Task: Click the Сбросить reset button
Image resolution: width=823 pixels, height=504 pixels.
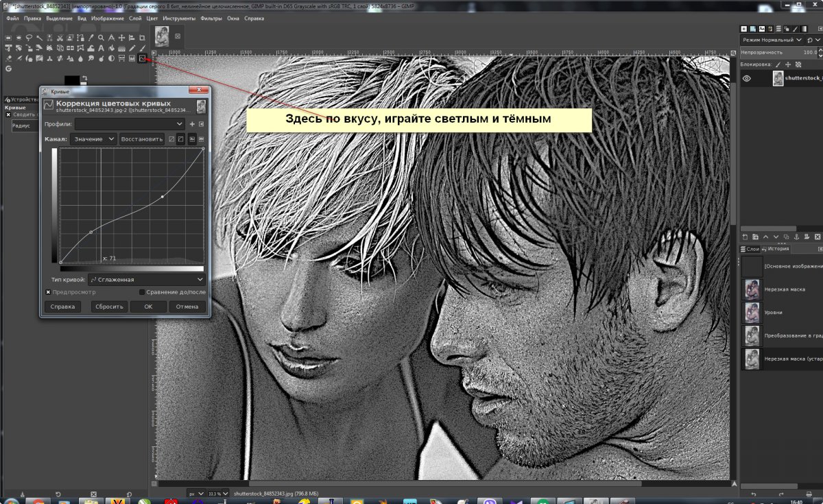Action: tap(109, 307)
